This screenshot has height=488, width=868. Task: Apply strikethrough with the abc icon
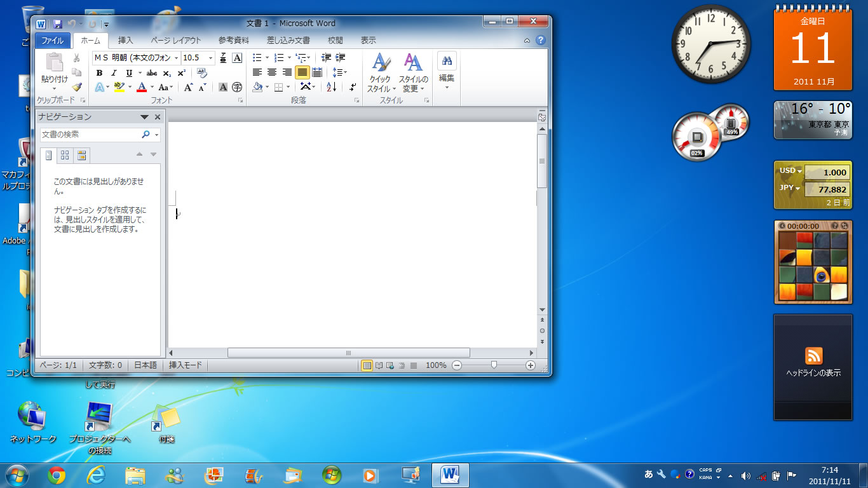pyautogui.click(x=152, y=73)
